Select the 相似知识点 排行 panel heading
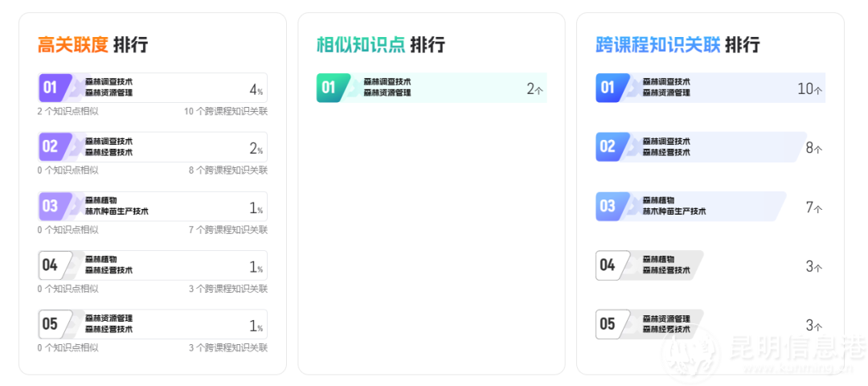 (x=380, y=44)
